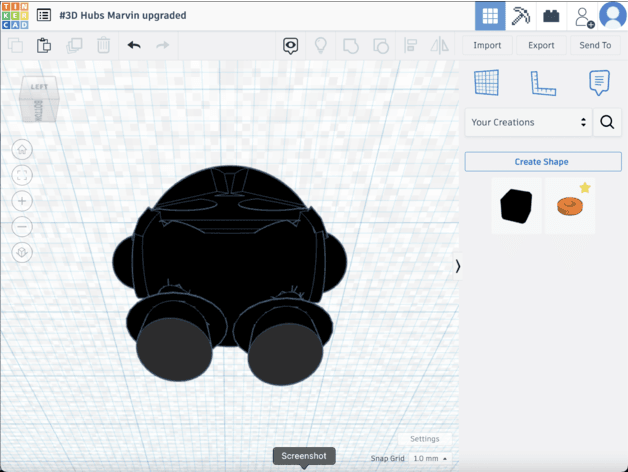Toggle the perspective/orthographic view cube icon
Viewport: 628px width, 472px height.
pyautogui.click(x=22, y=252)
